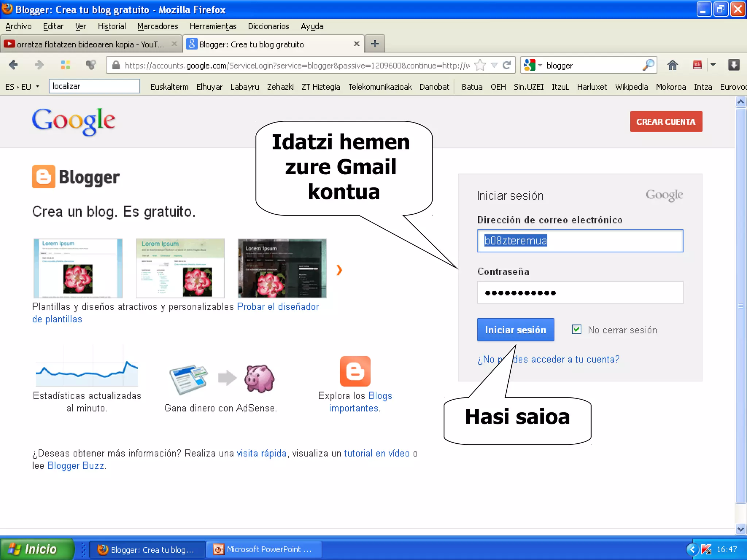Close the YouTube tab
Image resolution: width=747 pixels, height=560 pixels.
click(174, 44)
